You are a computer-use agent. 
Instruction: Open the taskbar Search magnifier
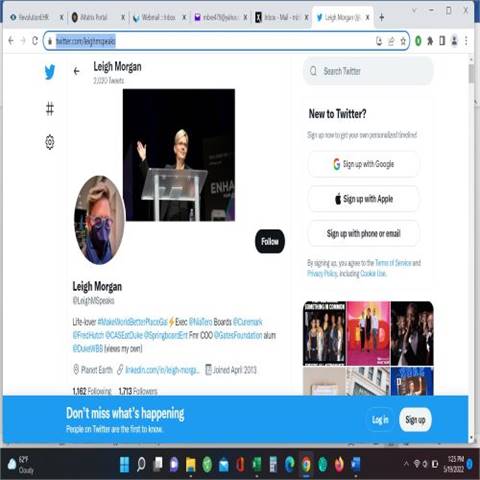click(141, 464)
